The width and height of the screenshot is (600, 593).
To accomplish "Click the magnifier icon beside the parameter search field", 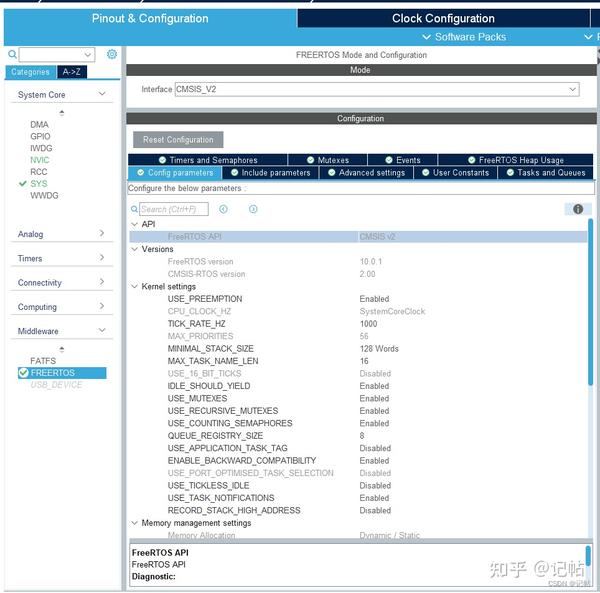I will [x=134, y=209].
